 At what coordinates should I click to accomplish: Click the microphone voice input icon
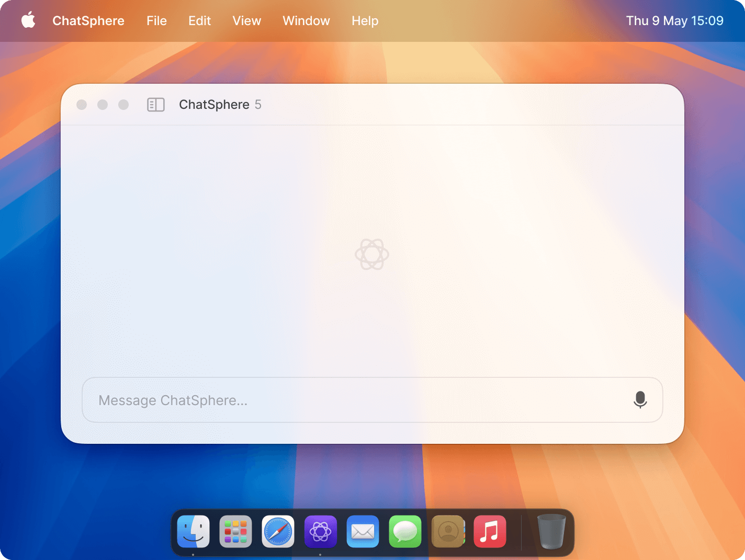tap(640, 400)
